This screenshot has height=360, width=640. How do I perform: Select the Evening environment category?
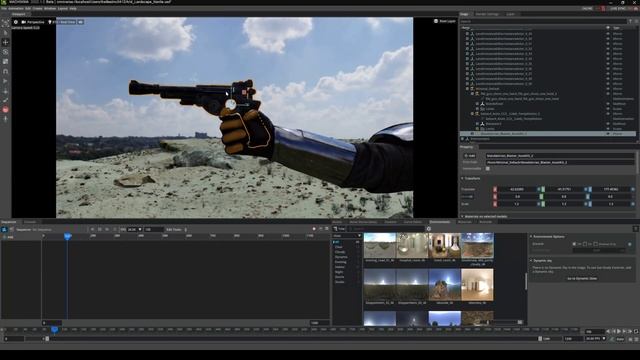pos(340,262)
